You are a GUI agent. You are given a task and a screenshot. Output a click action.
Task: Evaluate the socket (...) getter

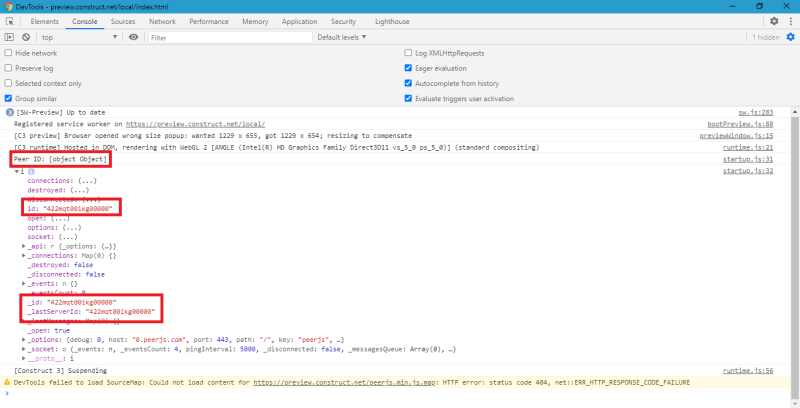[67, 237]
